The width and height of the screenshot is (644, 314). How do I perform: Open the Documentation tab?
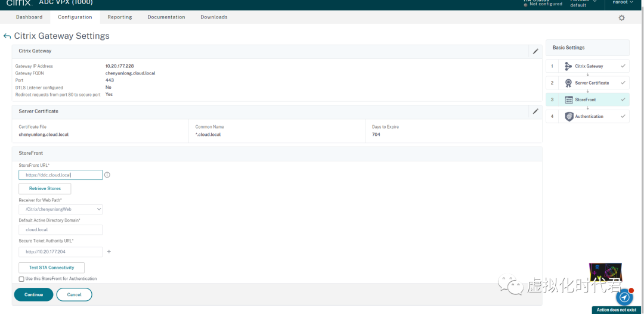coord(166,17)
